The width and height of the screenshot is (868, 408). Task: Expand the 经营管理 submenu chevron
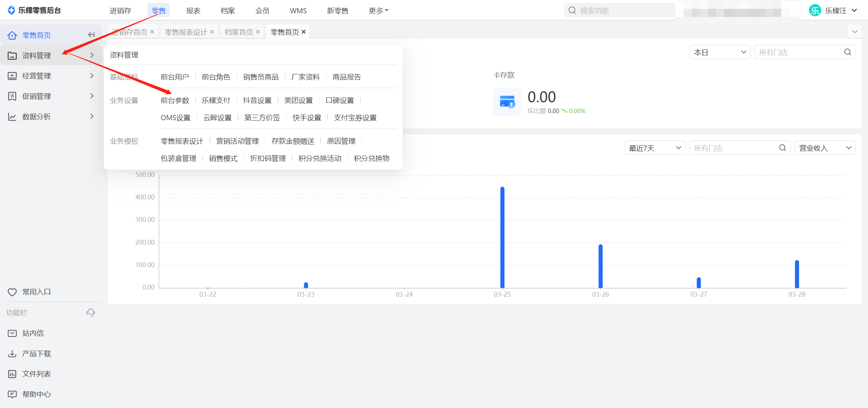[x=92, y=75]
